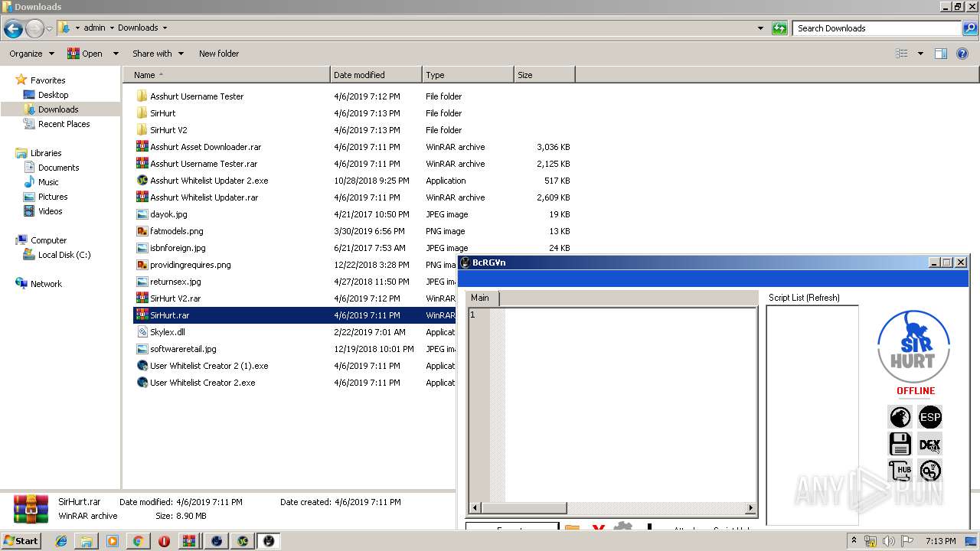Image resolution: width=980 pixels, height=551 pixels.
Task: Click the ESP icon in SirHurt window
Action: 930,417
